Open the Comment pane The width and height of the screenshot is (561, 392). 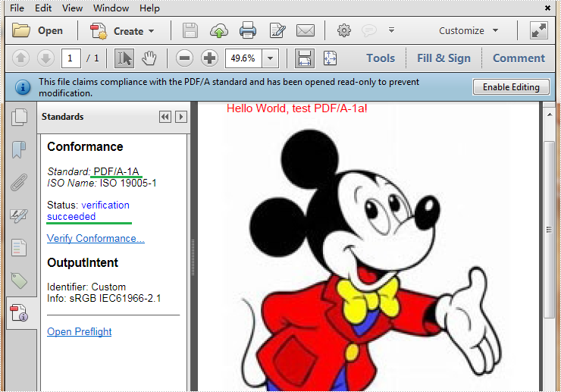tap(519, 58)
